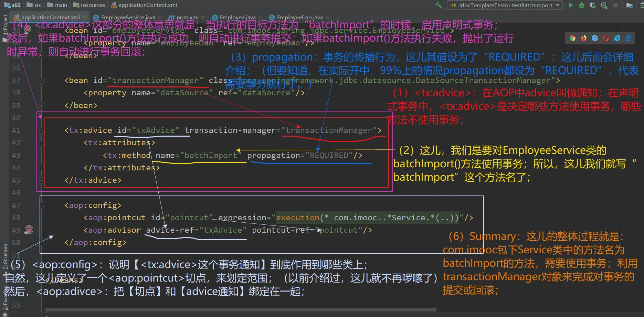Click the fold end marker at line 39
The height and width of the screenshot is (317, 644).
[x=42, y=105]
